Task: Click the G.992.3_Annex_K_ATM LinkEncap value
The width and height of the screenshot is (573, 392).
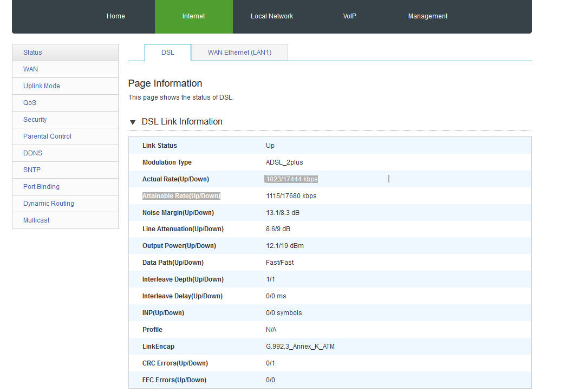Action: coord(301,347)
